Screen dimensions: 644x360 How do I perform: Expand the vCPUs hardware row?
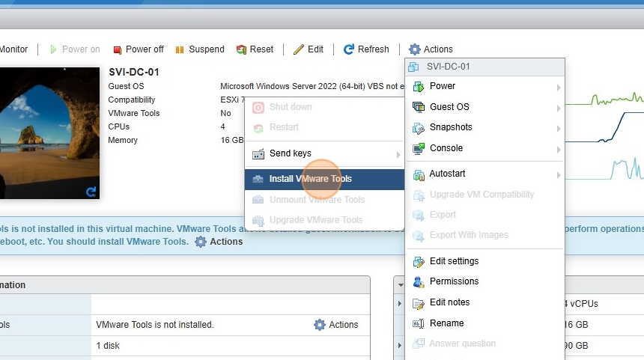tap(399, 303)
